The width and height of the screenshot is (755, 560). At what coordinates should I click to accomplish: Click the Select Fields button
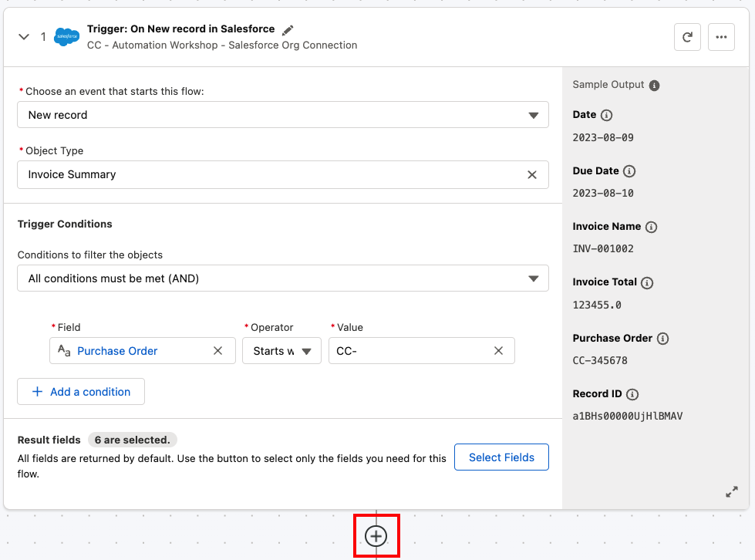501,457
